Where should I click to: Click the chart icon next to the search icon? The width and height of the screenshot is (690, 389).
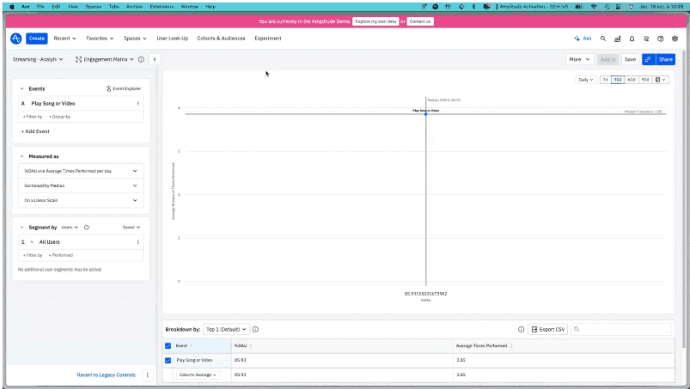click(617, 39)
